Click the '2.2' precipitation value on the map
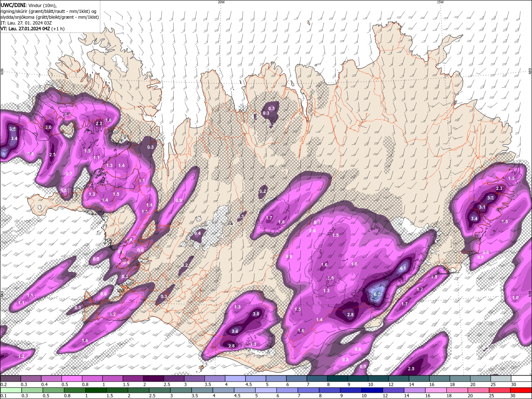Screen dimensions: 532x399 click(x=99, y=123)
